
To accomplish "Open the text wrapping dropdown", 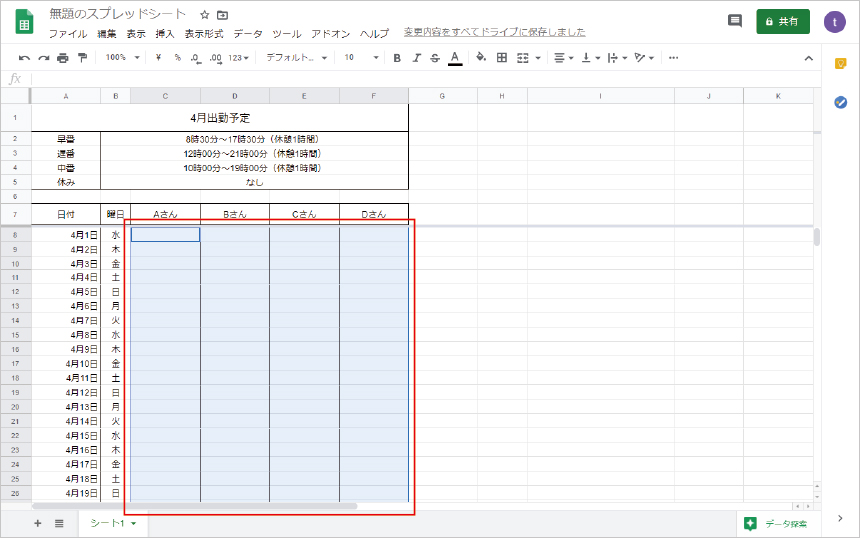I will click(x=617, y=58).
